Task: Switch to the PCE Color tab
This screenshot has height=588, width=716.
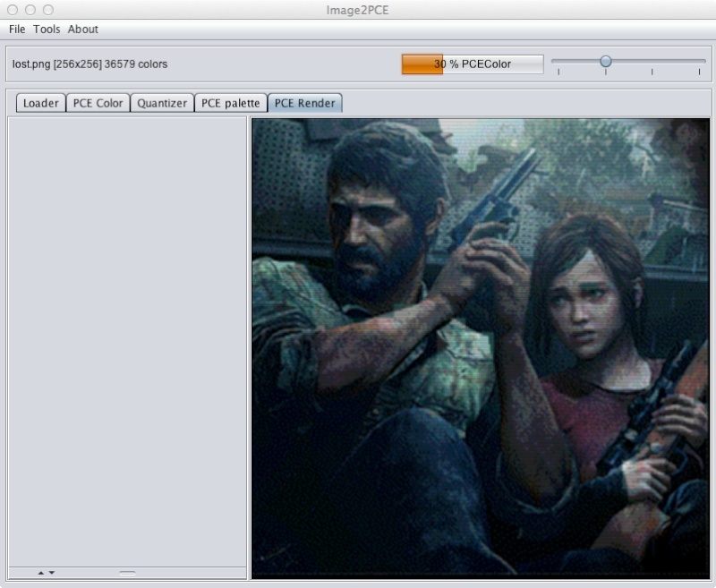Action: 98,103
